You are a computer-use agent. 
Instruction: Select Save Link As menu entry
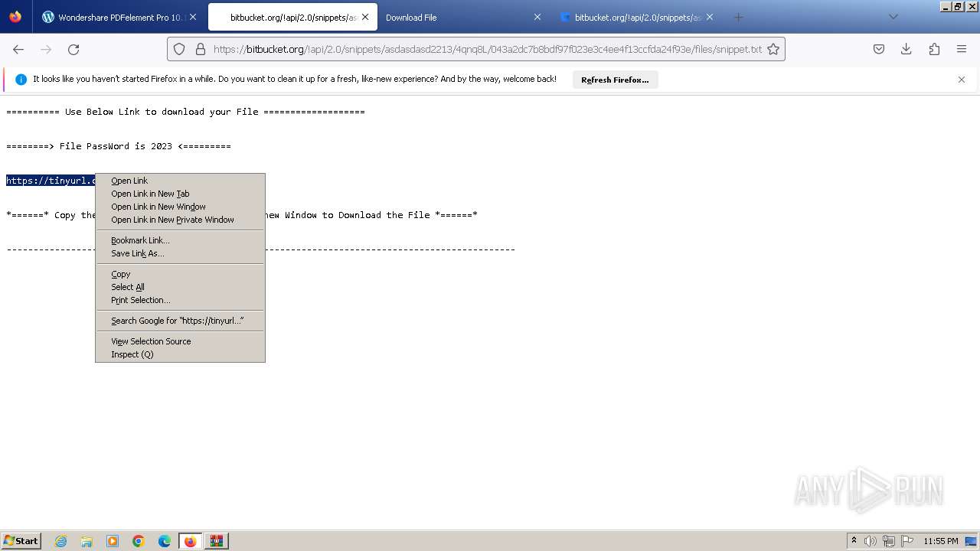pyautogui.click(x=180, y=253)
